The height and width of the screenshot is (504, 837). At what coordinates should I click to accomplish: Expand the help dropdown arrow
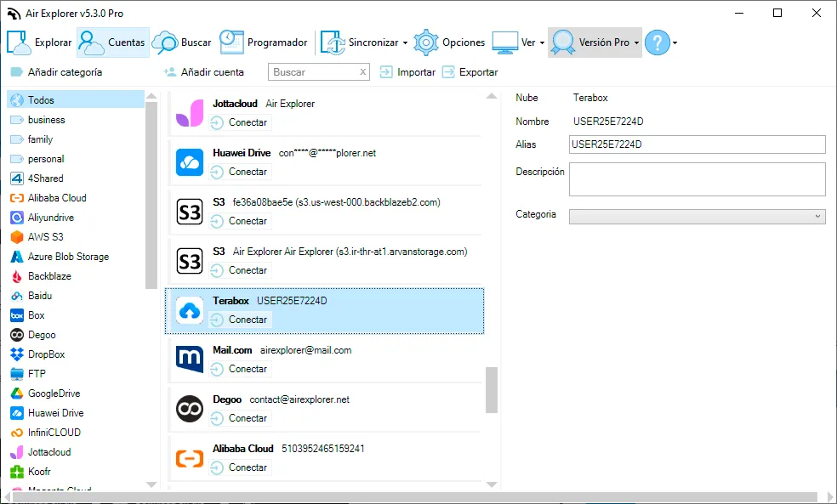pos(675,42)
